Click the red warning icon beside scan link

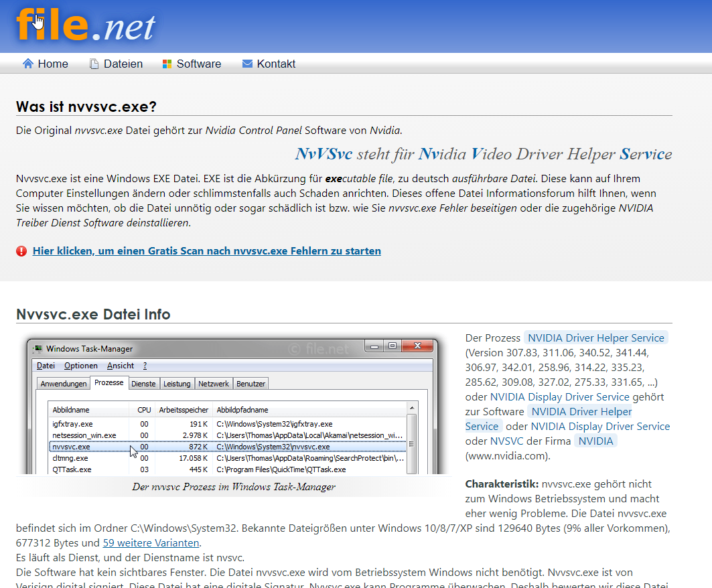click(21, 251)
